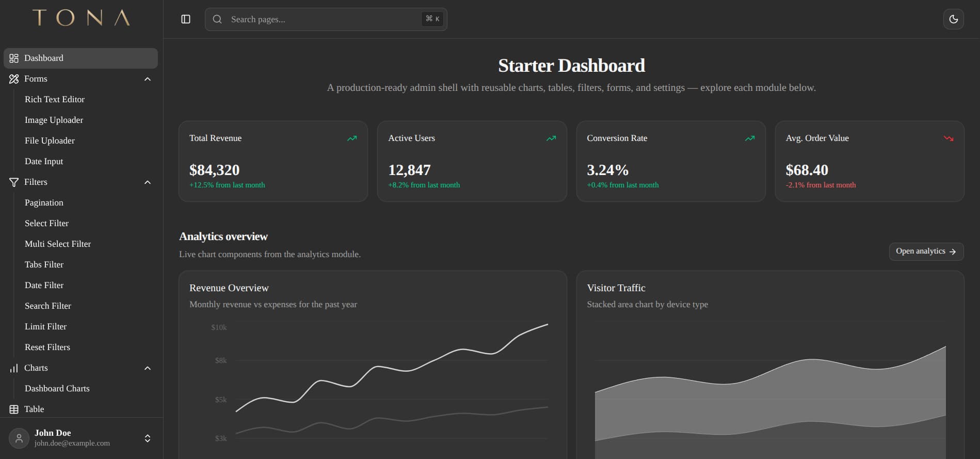Click the search magnifier icon

(217, 19)
